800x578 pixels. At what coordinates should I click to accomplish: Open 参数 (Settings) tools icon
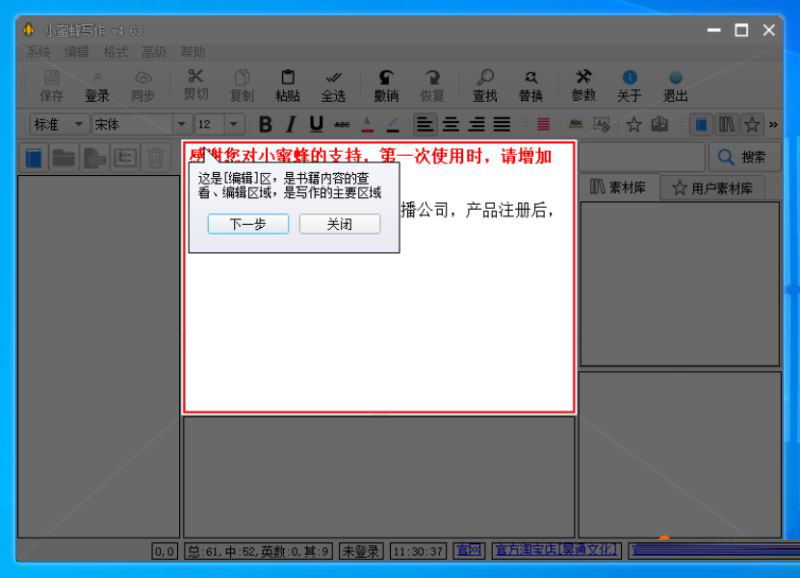[583, 86]
